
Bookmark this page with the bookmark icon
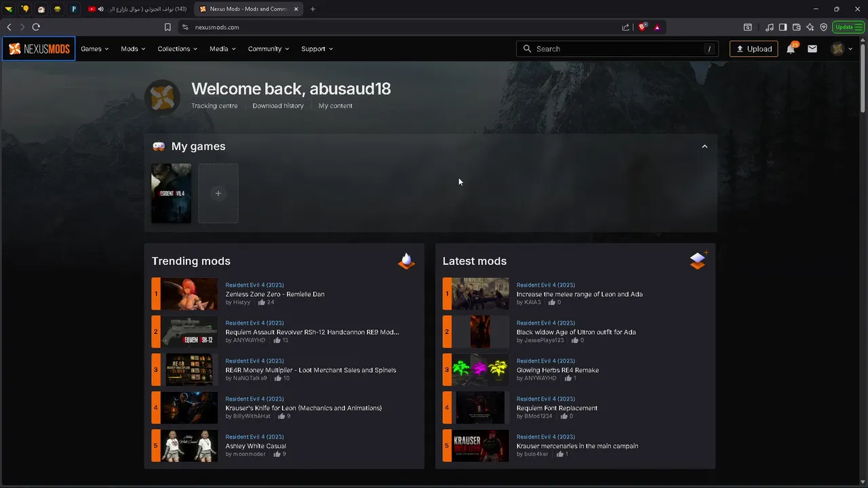pyautogui.click(x=167, y=27)
